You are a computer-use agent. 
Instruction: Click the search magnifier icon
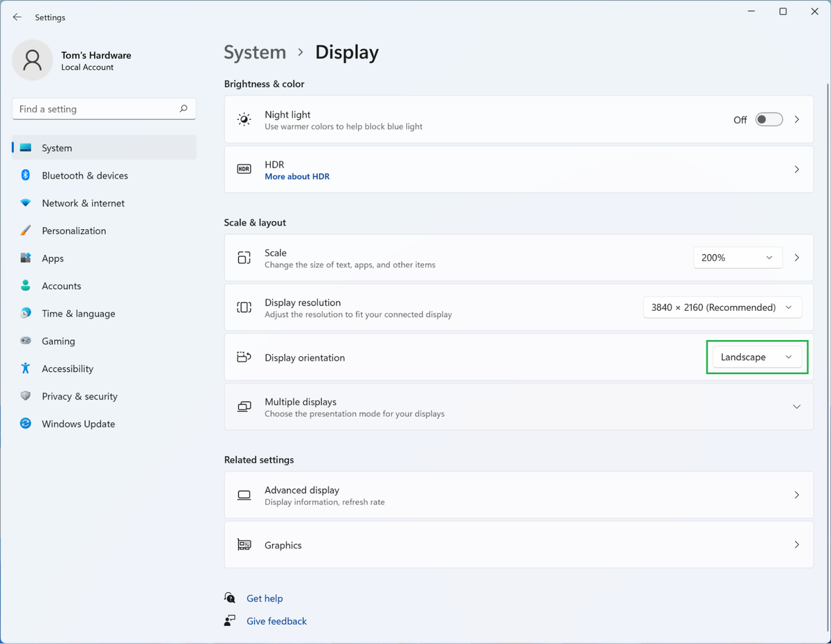184,109
